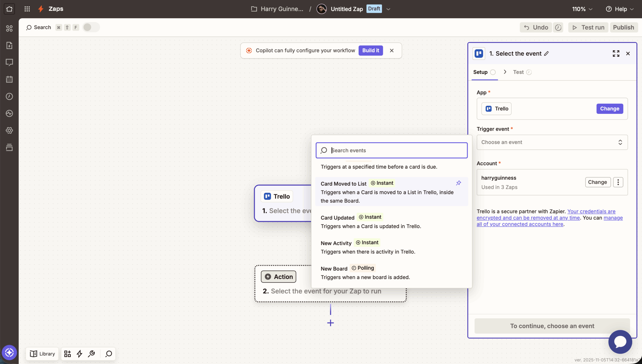Click the Publish button

coord(624,27)
